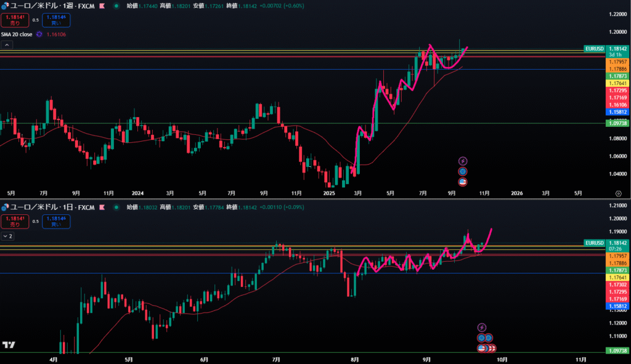
Task: Click the TradingView logo in bottom-left corner
Action: coord(9,345)
